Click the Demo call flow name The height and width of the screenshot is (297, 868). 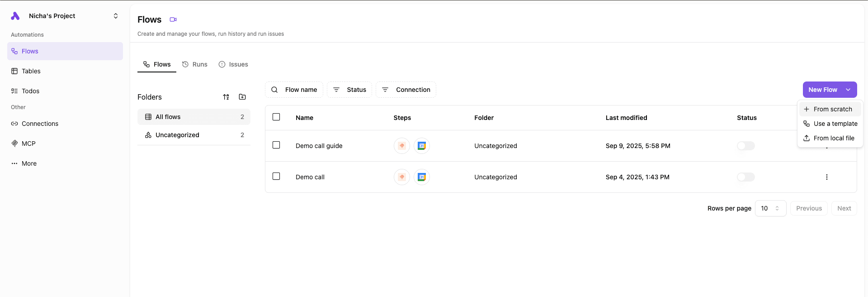310,177
